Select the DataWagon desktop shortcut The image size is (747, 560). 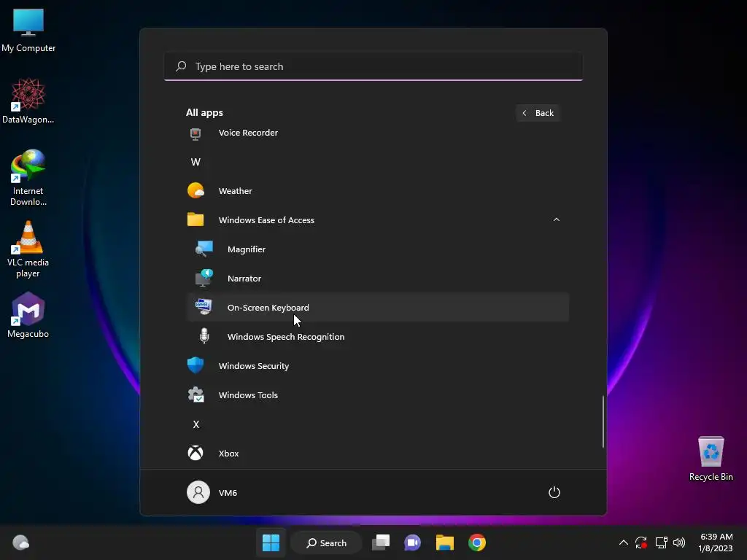[28, 101]
